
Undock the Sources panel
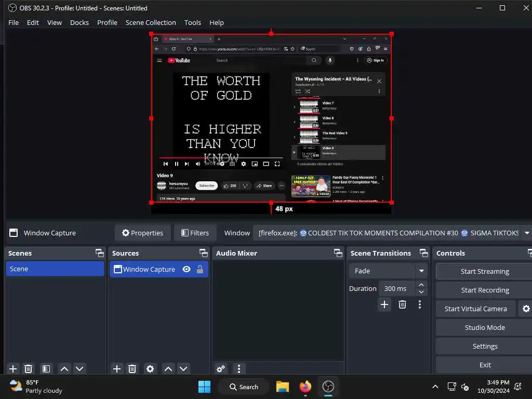(x=203, y=253)
